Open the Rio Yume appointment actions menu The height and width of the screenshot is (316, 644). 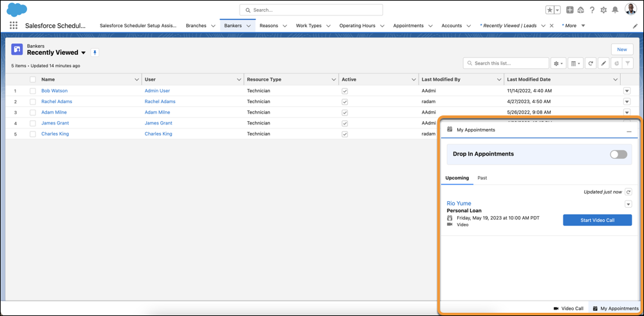point(628,204)
